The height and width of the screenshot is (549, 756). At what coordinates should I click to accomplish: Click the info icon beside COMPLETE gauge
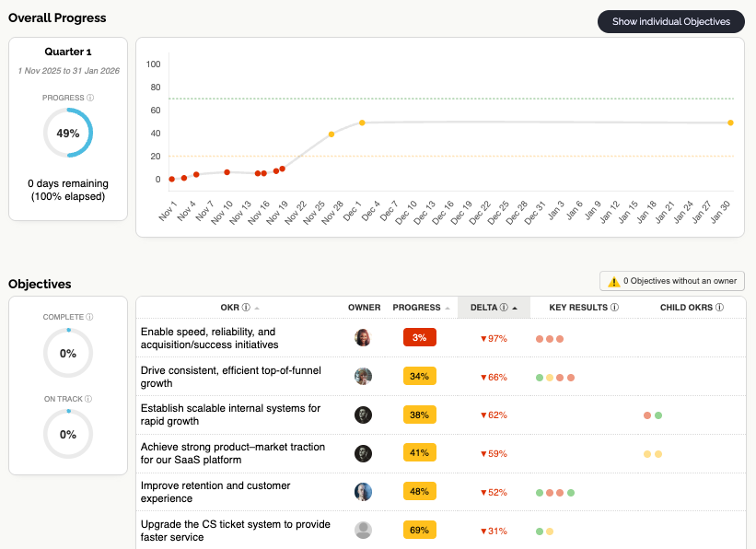point(89,316)
